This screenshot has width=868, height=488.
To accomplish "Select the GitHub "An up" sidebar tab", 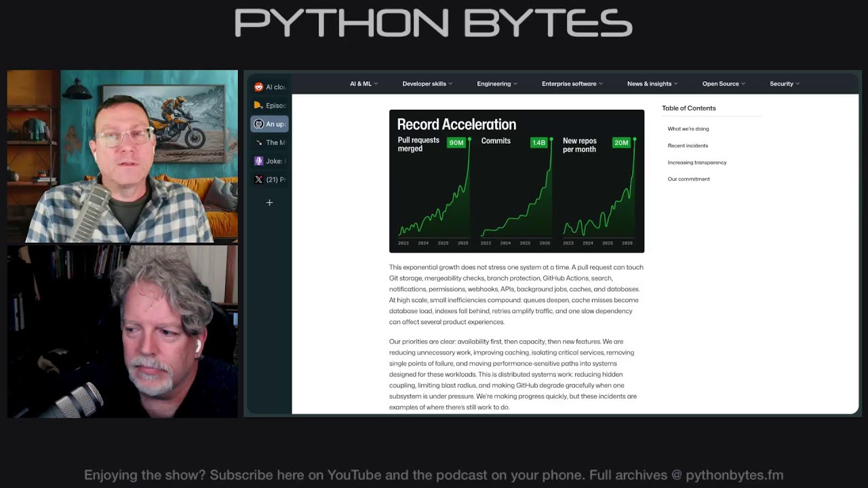I will [x=270, y=124].
